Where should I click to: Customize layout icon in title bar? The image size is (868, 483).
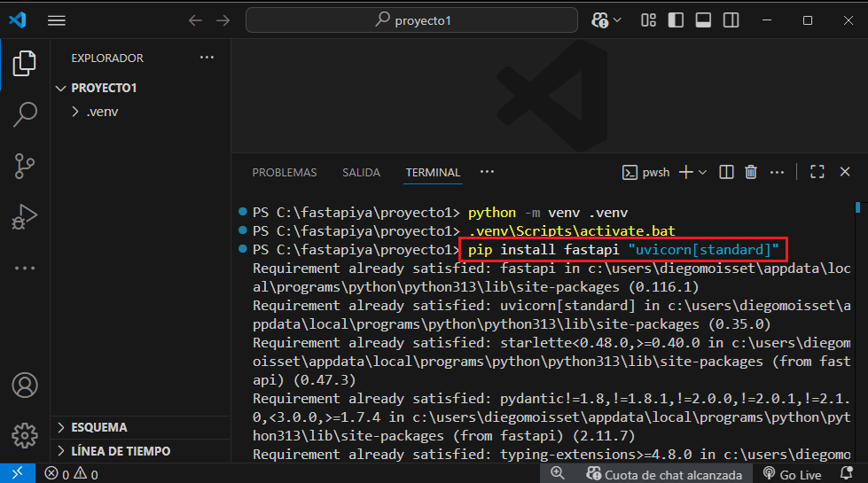pos(648,20)
